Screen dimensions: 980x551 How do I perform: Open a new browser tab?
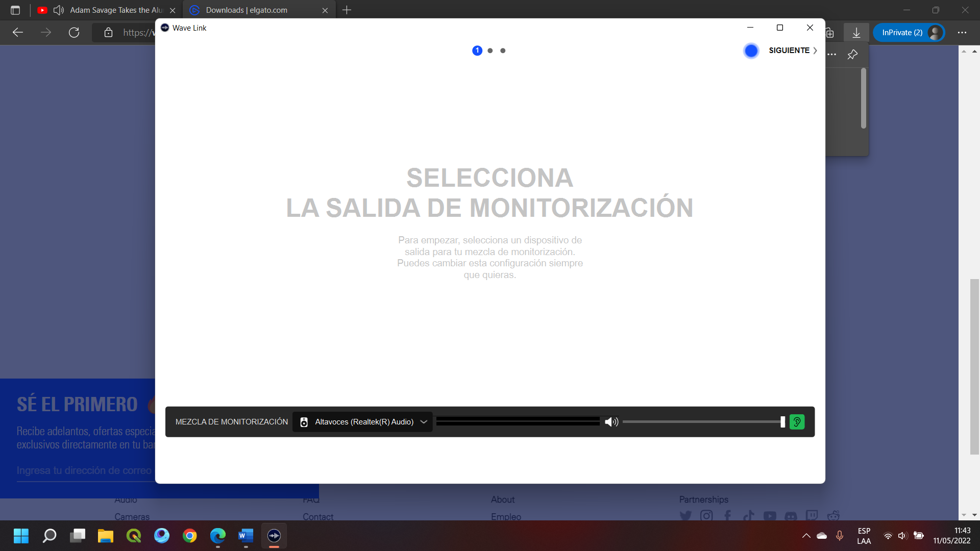[x=347, y=10]
